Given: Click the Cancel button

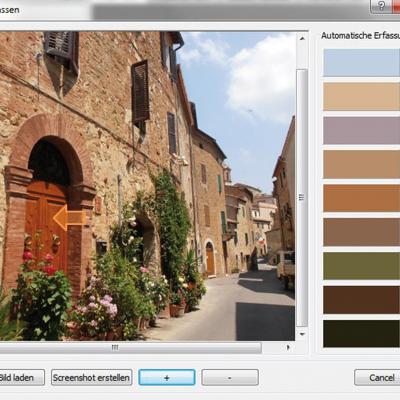Looking at the screenshot, I should click(x=377, y=377).
